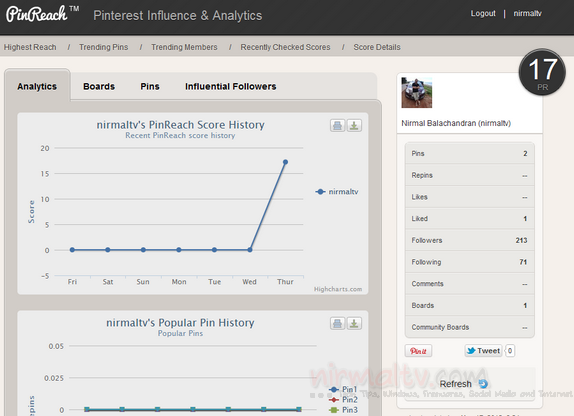Toggle Pin1 series in legend
The image size is (574, 416).
(343, 389)
